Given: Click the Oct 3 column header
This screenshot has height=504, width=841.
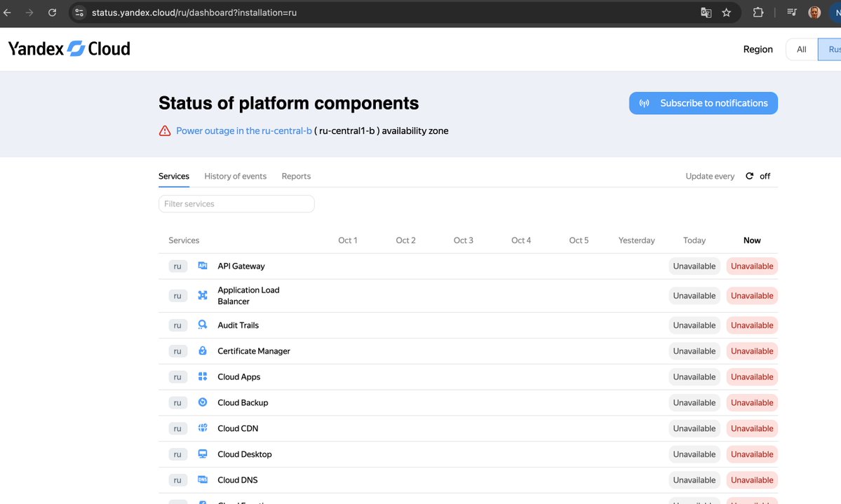Looking at the screenshot, I should coord(464,240).
